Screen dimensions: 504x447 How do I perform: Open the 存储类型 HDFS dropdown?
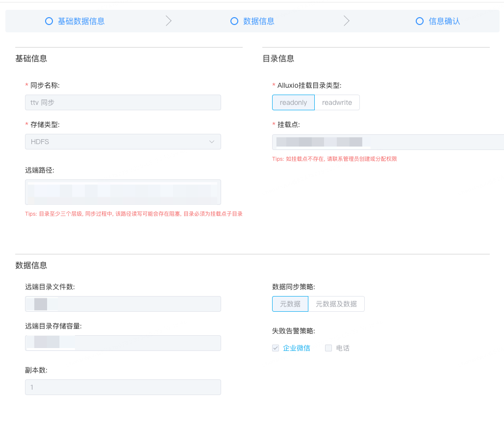point(123,142)
